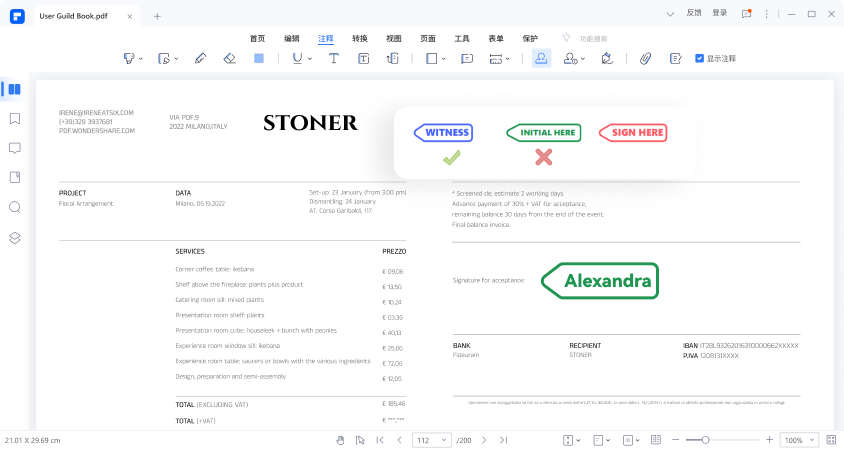Open the bookmarks panel in the sidebar

(x=15, y=118)
